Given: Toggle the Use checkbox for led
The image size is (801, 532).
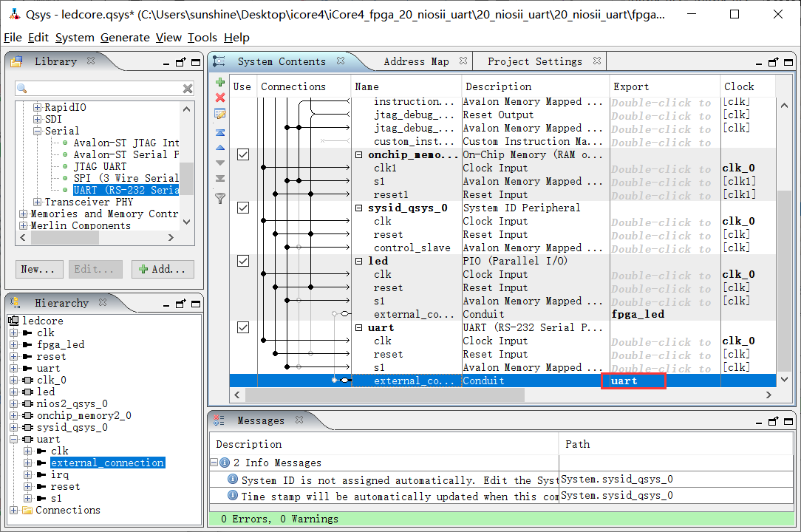Looking at the screenshot, I should click(x=243, y=262).
